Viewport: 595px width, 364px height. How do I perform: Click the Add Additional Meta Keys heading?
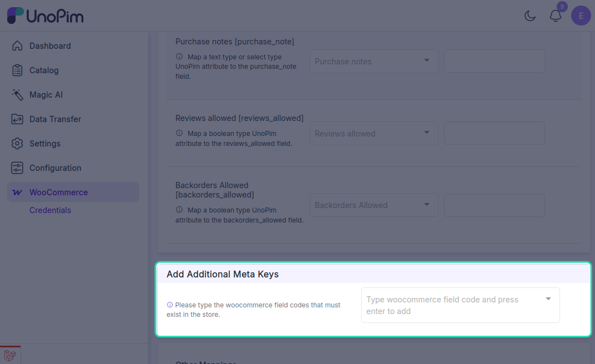[223, 274]
